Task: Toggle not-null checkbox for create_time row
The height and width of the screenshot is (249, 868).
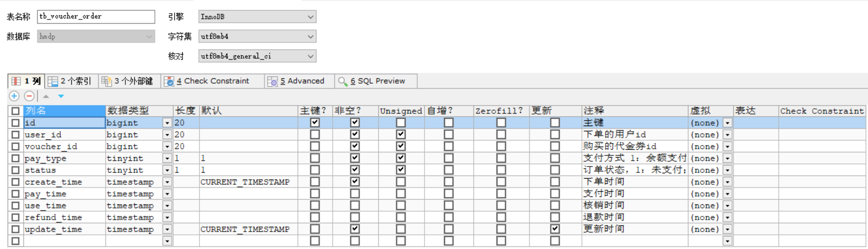Action: coord(355,182)
